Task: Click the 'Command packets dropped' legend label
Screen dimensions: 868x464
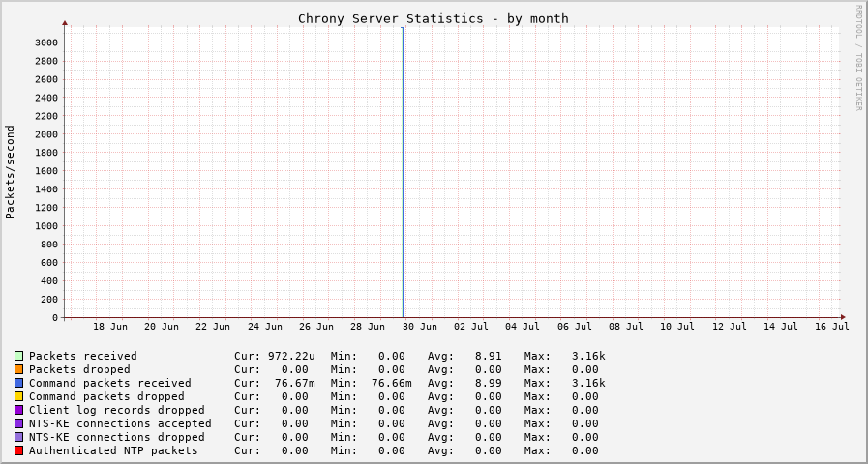Action: 106,396
